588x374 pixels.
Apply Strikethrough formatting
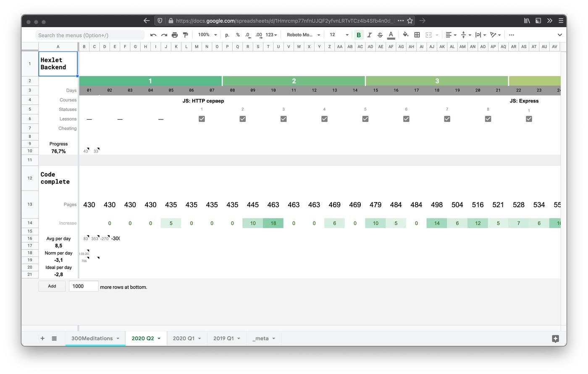380,35
